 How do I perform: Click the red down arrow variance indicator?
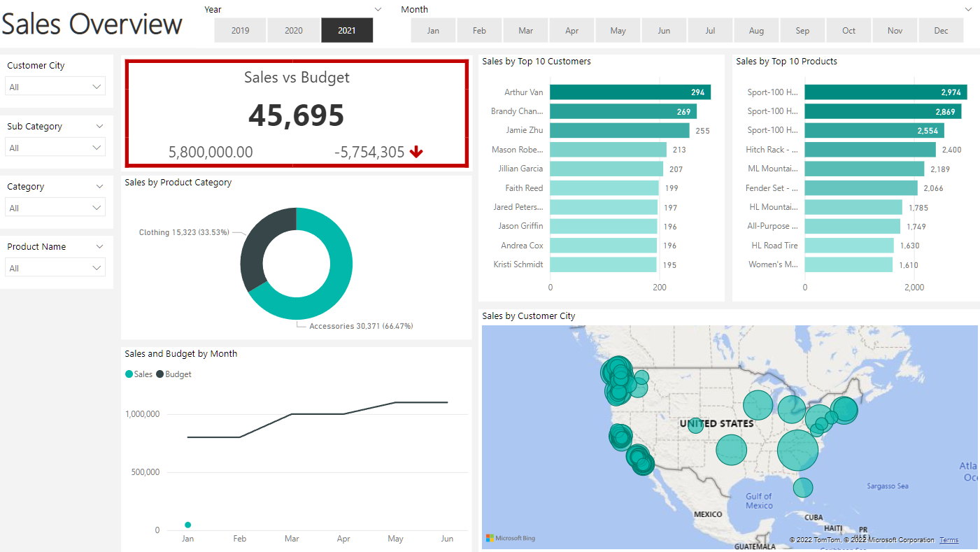tap(417, 152)
